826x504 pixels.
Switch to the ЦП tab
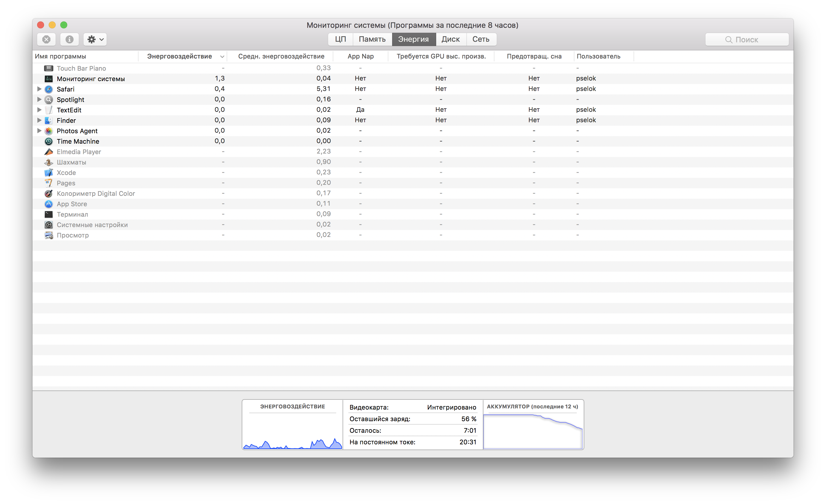point(340,40)
